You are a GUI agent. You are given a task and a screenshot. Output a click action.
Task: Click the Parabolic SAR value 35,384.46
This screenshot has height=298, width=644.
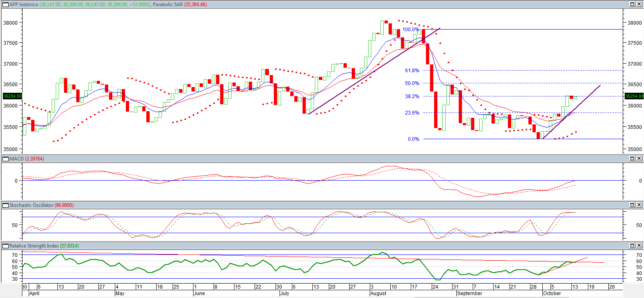tap(196, 5)
